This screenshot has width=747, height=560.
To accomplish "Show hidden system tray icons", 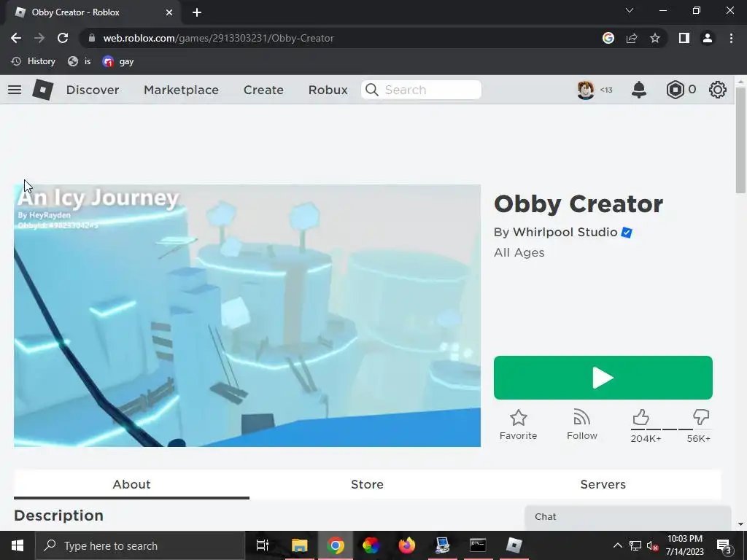I will click(617, 545).
